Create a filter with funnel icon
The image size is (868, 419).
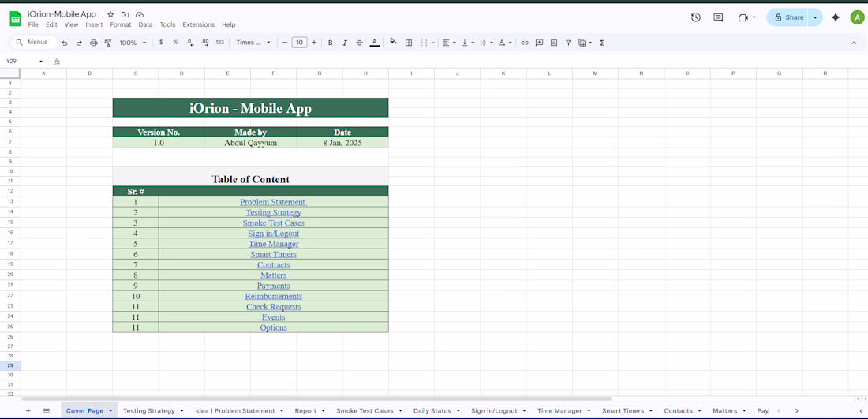click(x=568, y=43)
